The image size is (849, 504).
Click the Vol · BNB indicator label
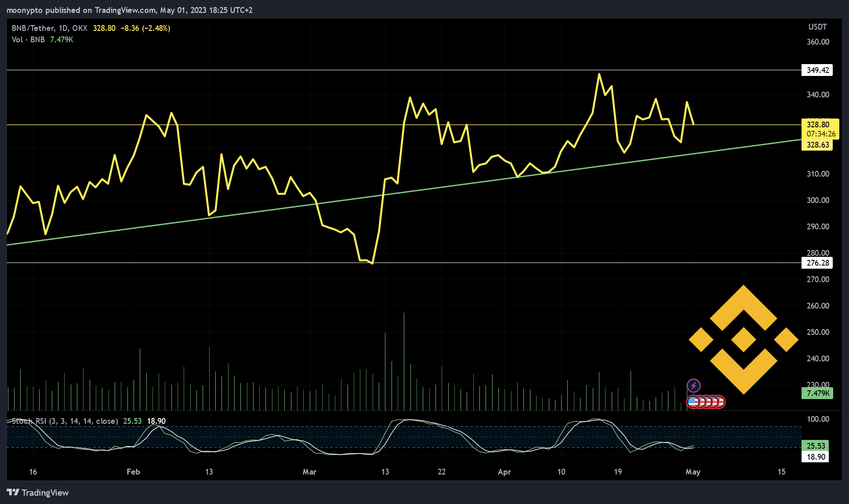pos(28,40)
